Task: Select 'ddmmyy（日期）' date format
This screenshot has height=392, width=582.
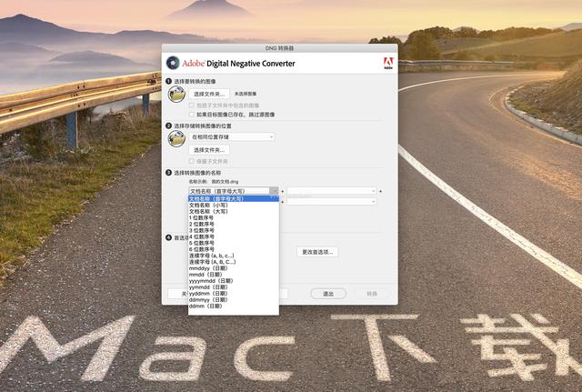Action: (234, 299)
